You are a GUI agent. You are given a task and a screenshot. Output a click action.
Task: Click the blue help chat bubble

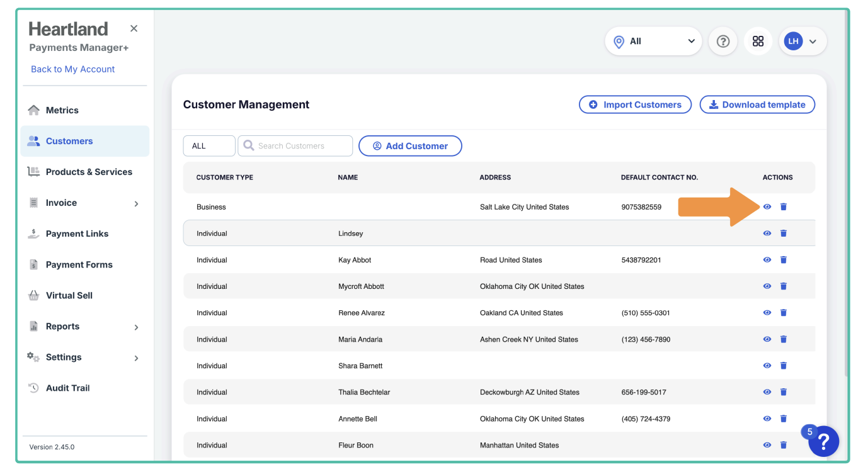(824, 441)
